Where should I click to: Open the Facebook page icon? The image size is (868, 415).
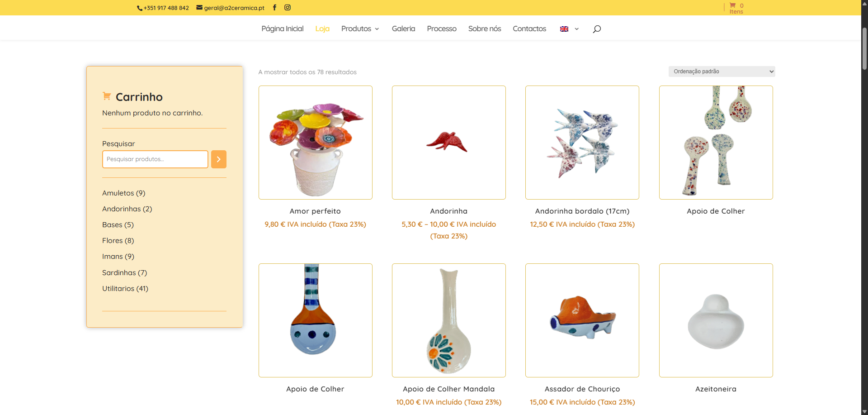click(274, 7)
